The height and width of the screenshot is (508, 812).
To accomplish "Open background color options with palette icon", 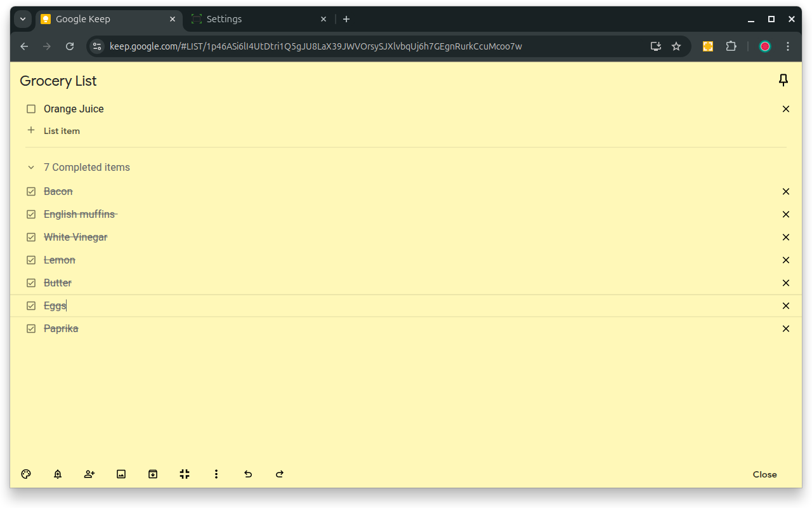I will (26, 474).
